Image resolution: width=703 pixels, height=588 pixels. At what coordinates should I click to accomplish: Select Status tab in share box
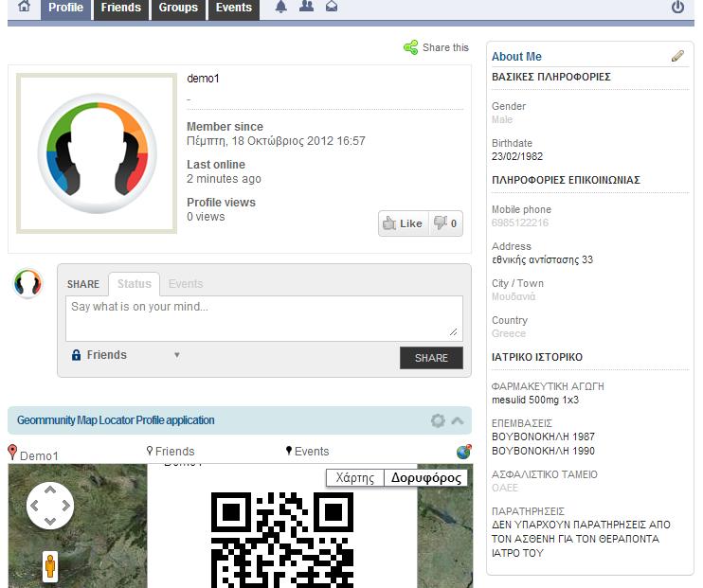(x=134, y=284)
